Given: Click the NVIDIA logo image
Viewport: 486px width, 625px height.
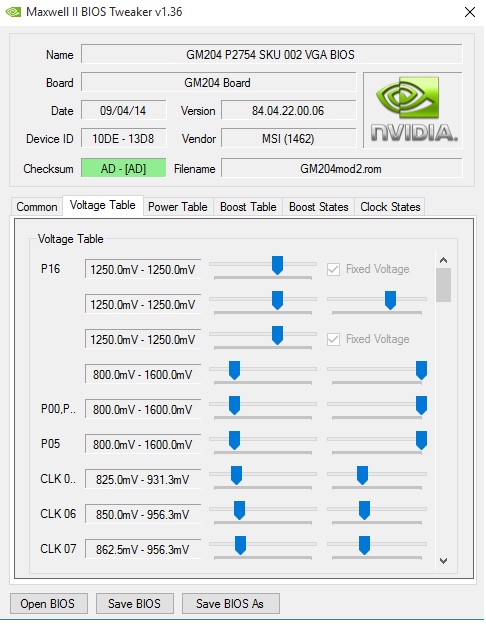Looking at the screenshot, I should coord(413,110).
